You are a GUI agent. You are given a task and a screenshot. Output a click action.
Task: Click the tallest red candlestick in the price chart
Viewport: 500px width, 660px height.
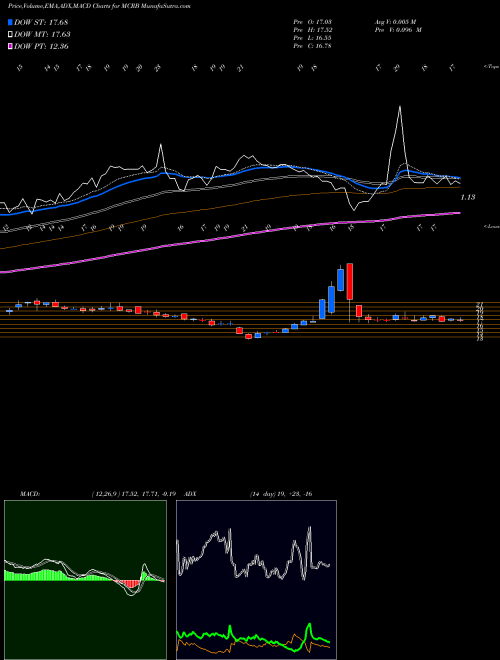[349, 282]
